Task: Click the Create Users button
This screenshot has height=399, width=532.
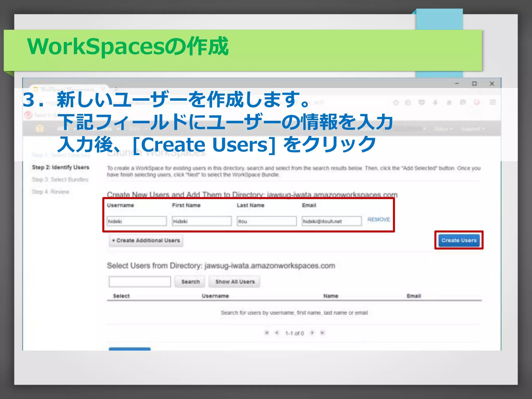Action: click(x=459, y=240)
